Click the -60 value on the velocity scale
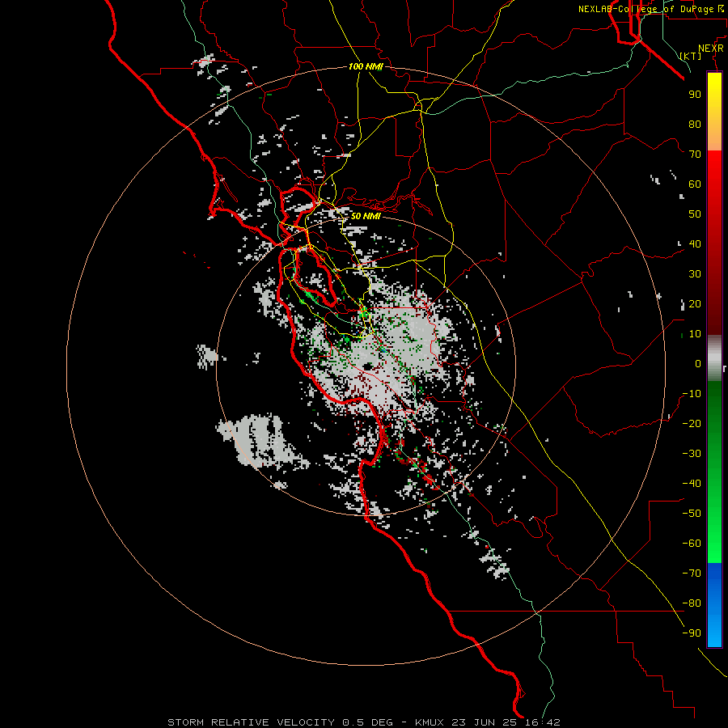The width and height of the screenshot is (728, 728). [692, 544]
